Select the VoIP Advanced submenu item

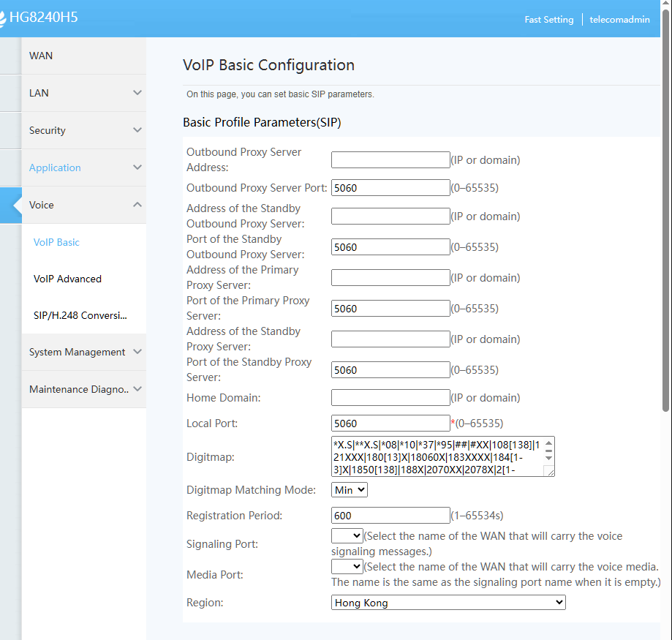[67, 279]
